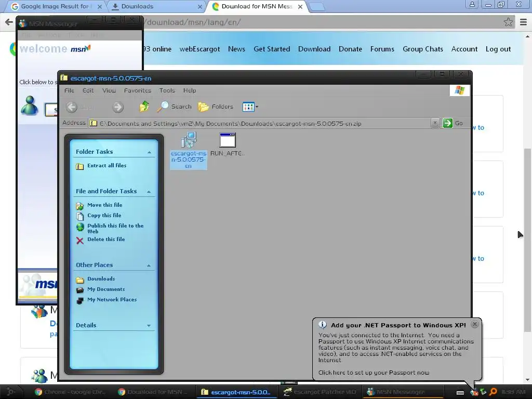The image size is (532, 399).
Task: Click the Explorer Forward button
Action: [118, 107]
